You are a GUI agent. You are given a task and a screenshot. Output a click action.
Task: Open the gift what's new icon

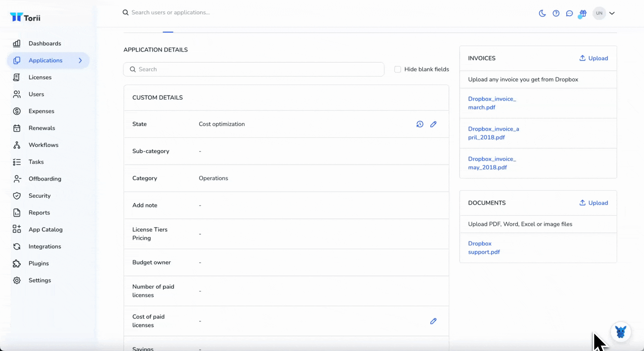click(583, 13)
